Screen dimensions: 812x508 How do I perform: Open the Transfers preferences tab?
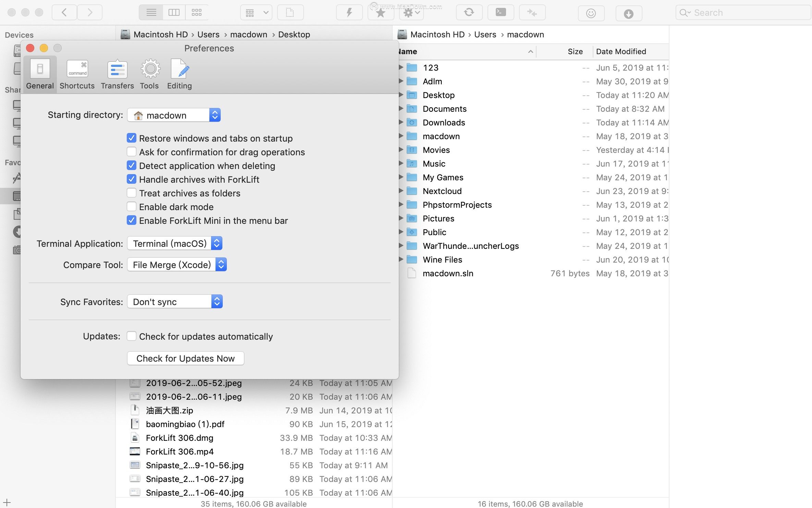tap(117, 74)
